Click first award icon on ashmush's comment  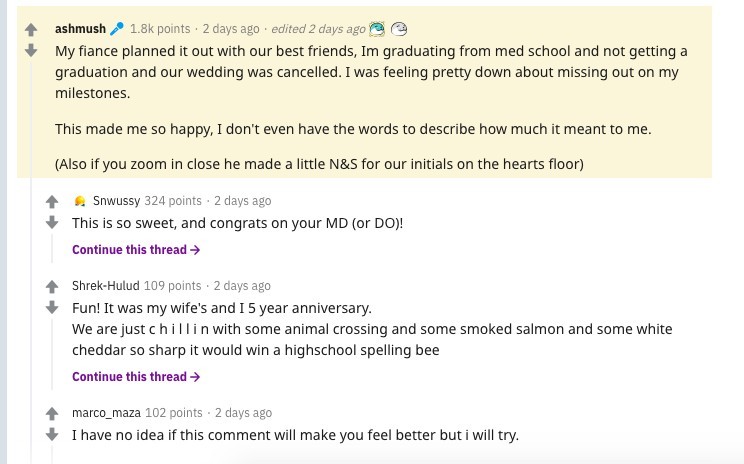[x=377, y=29]
